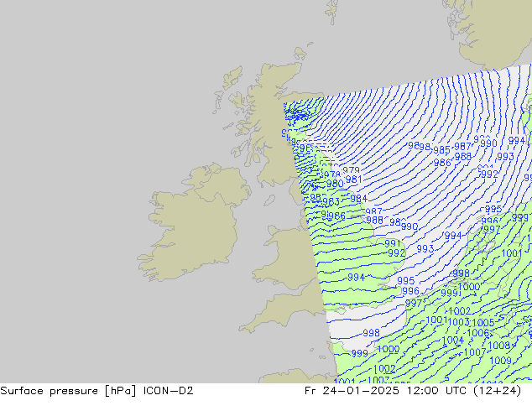This screenshot has width=532, height=411.
Task: Click the 991 isobar label
Action: 393,243
